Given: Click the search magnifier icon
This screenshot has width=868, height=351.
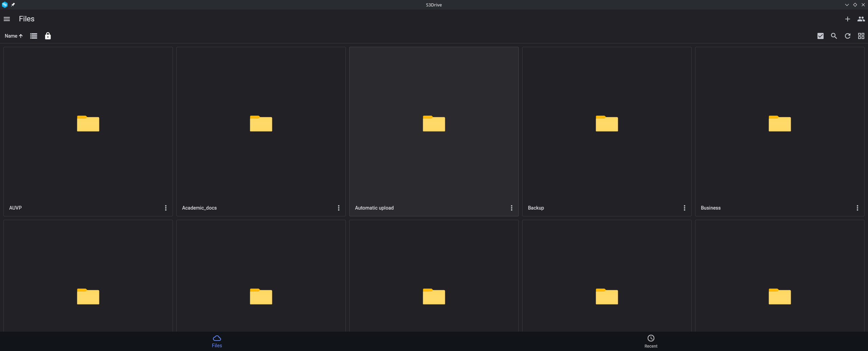Looking at the screenshot, I should 834,36.
